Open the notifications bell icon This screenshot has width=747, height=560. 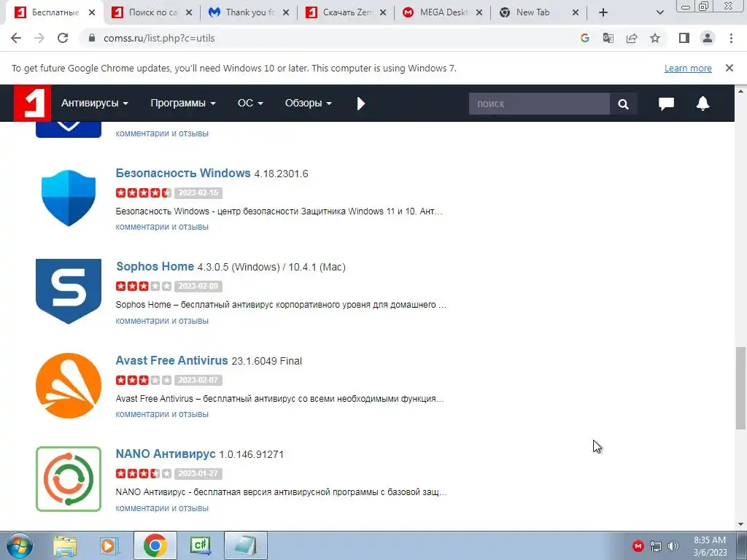click(x=703, y=104)
